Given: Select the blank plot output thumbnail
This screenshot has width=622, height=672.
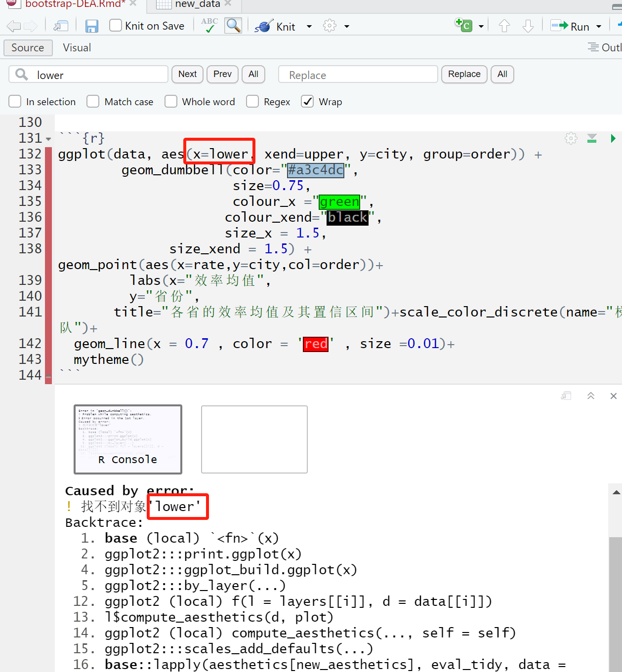Looking at the screenshot, I should pos(254,439).
